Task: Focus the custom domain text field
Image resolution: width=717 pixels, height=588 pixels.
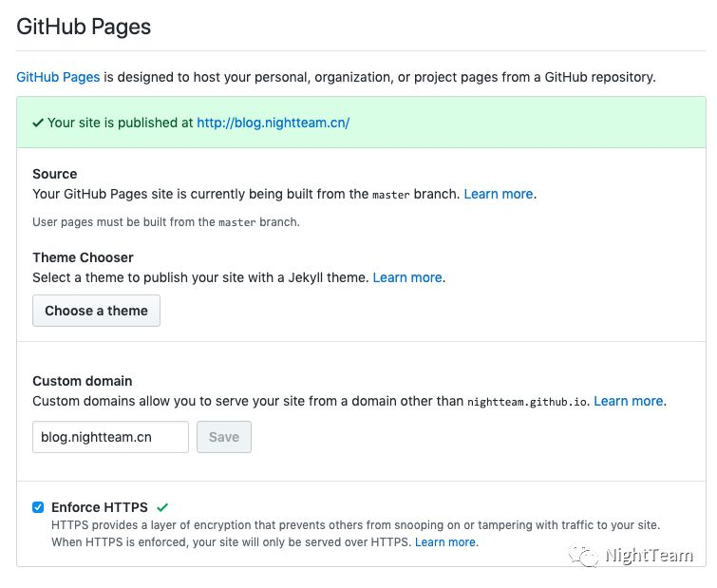Action: coord(110,437)
